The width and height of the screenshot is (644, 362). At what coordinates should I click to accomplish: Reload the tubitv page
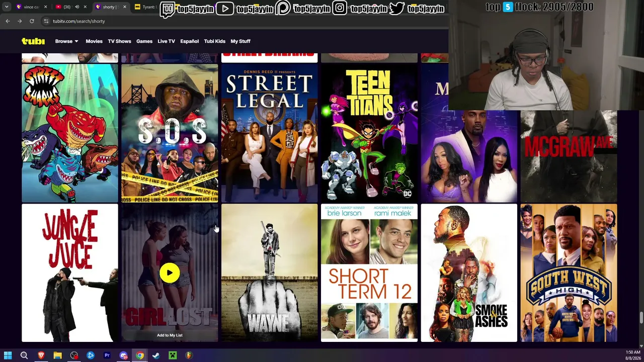tap(32, 21)
